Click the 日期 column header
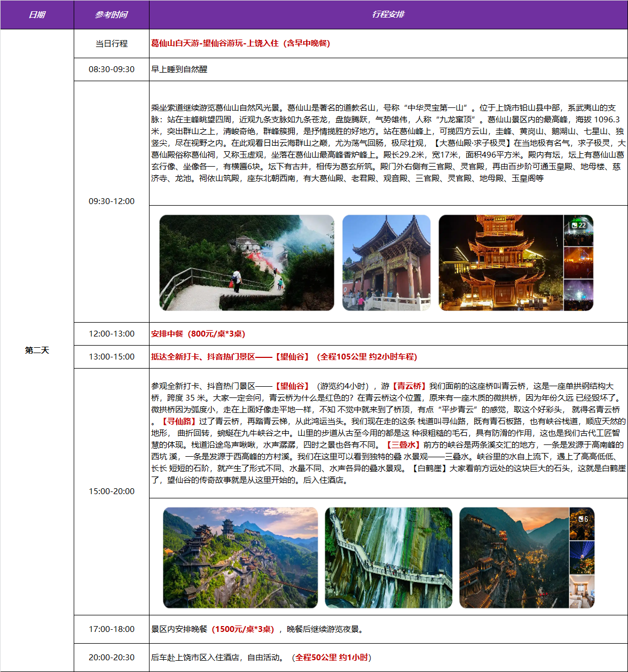The height and width of the screenshot is (672, 628). click(x=37, y=14)
